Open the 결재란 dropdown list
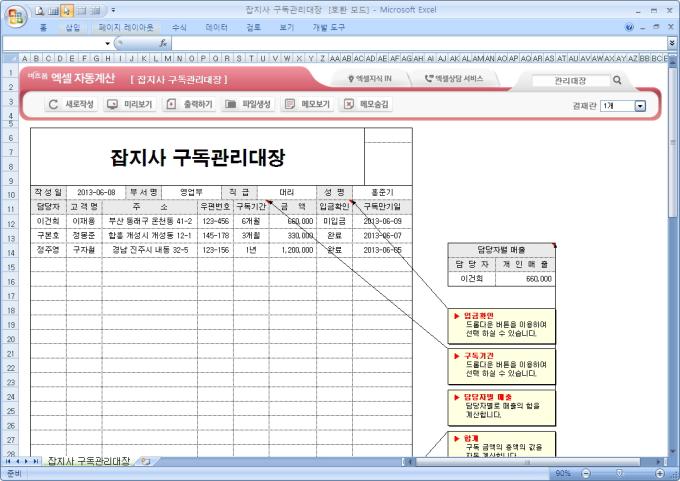 click(x=640, y=105)
